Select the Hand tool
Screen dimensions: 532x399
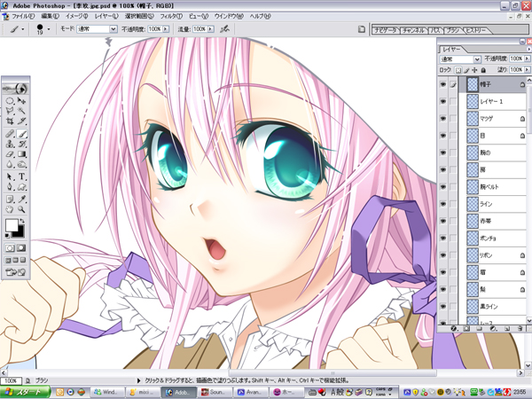(10, 209)
